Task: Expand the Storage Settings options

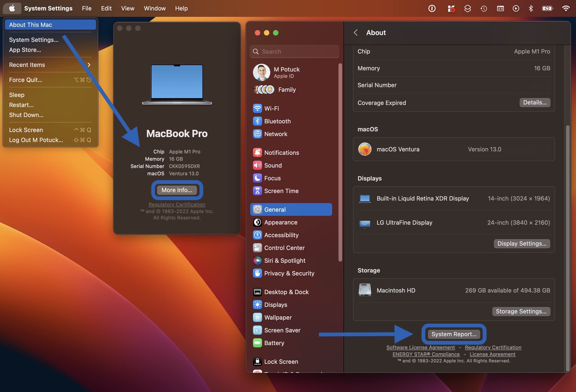Action: [x=521, y=311]
